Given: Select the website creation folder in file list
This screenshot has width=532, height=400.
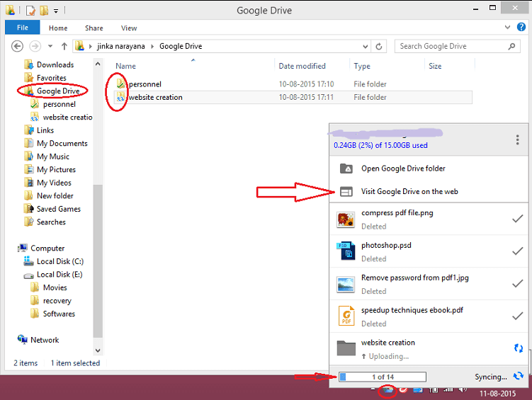Looking at the screenshot, I should point(293,97).
